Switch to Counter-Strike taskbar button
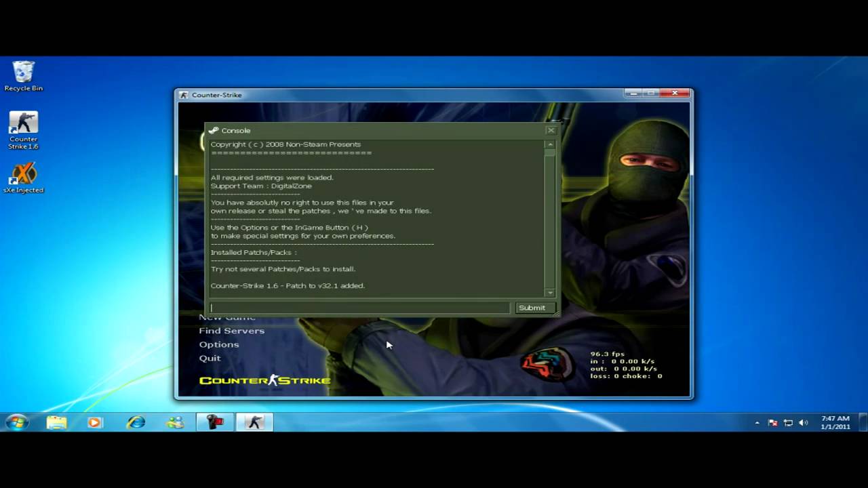Screen dimensions: 868x488 (254, 422)
